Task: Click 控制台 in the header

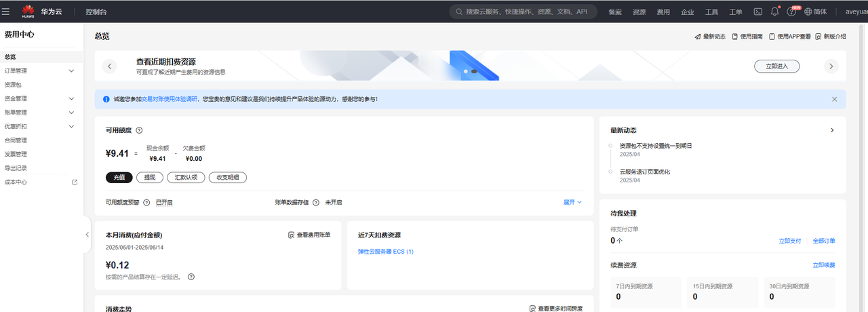Action: click(x=96, y=12)
